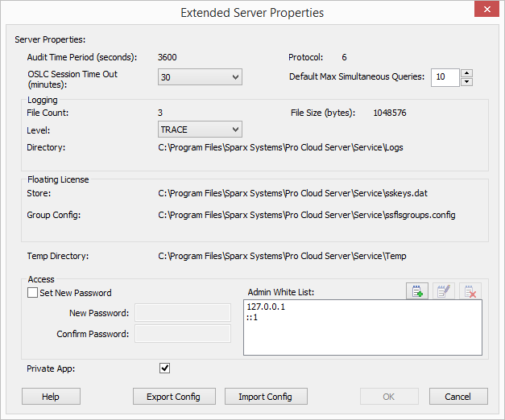Click Import Config button
Screen dimensions: 505x420
click(x=266, y=396)
